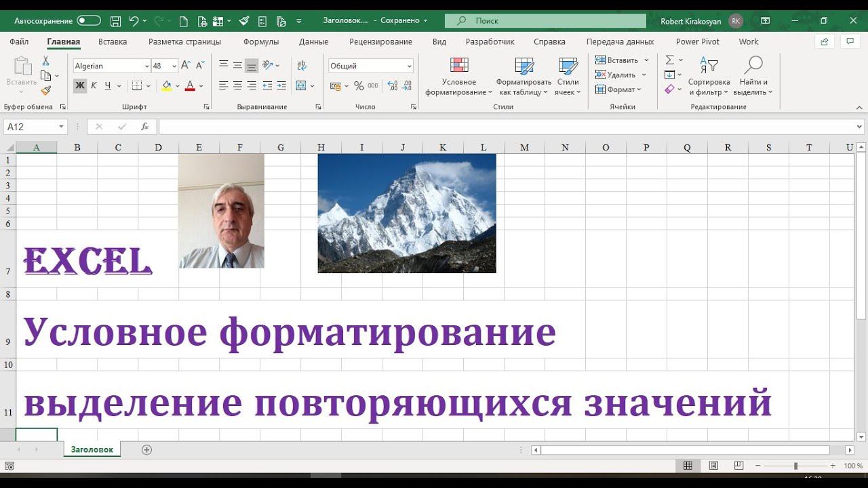Switch to the Вставка tab

pyautogui.click(x=113, y=41)
